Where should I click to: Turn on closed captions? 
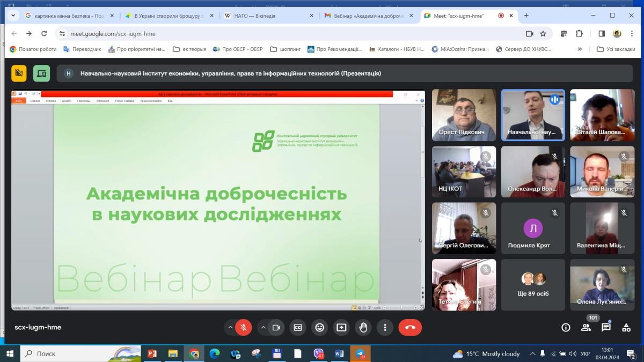(x=298, y=328)
